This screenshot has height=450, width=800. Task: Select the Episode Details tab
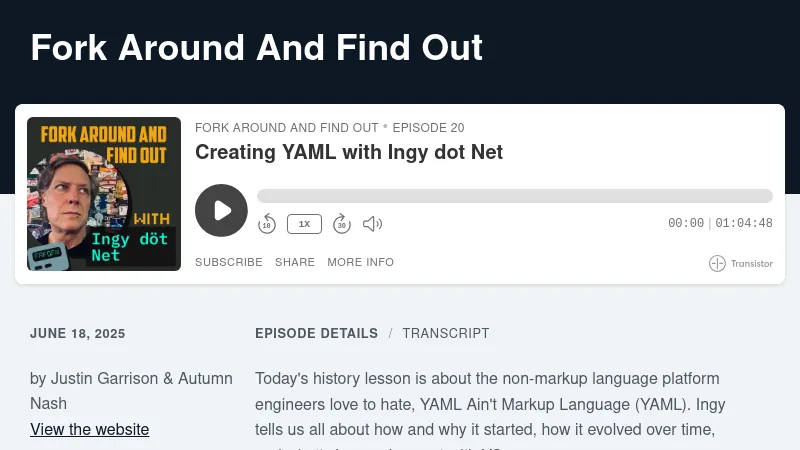click(316, 333)
